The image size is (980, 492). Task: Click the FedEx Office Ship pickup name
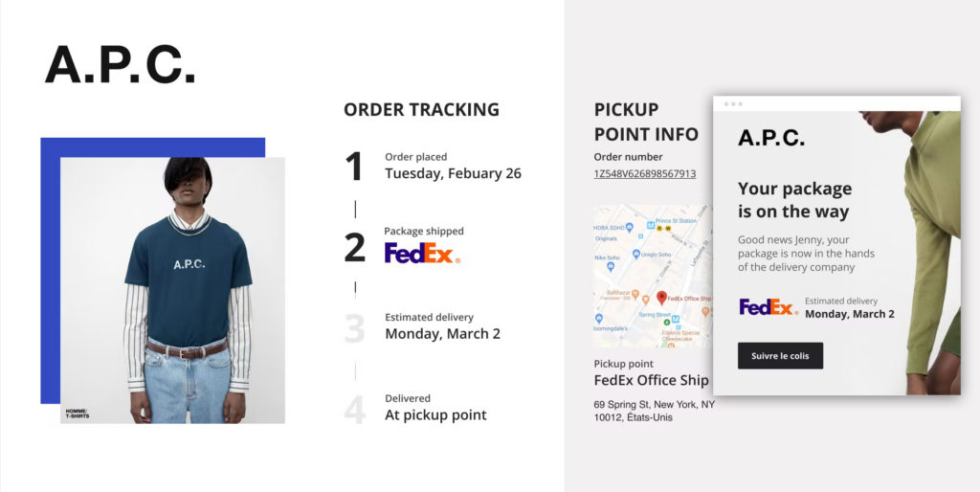651,380
